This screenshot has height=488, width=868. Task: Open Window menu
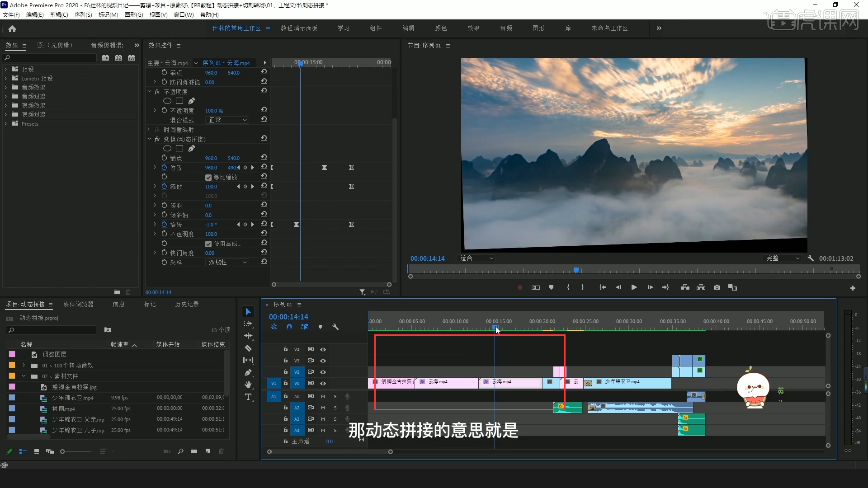(x=184, y=15)
